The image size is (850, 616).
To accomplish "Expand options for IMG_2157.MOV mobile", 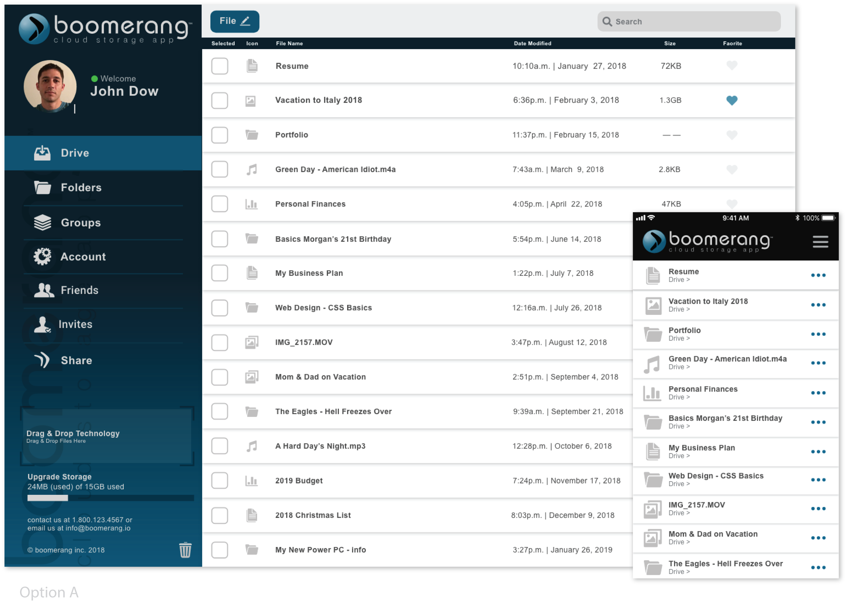I will (x=820, y=508).
